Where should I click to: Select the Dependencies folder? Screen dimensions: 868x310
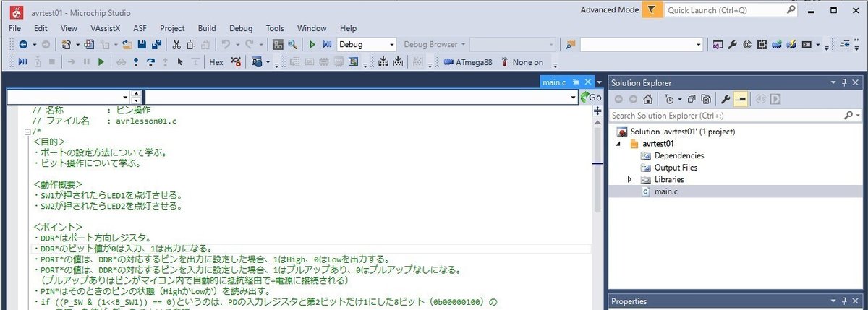(x=678, y=155)
